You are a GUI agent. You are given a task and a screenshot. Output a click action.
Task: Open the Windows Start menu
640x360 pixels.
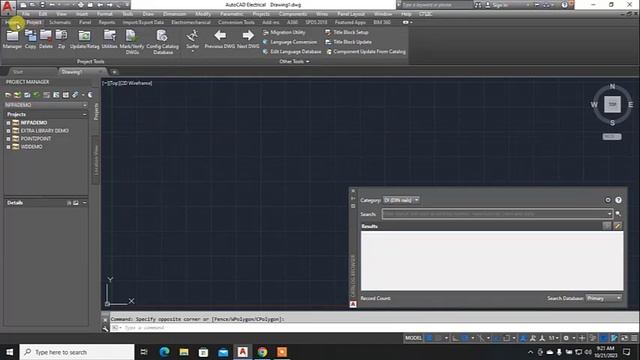[9, 352]
